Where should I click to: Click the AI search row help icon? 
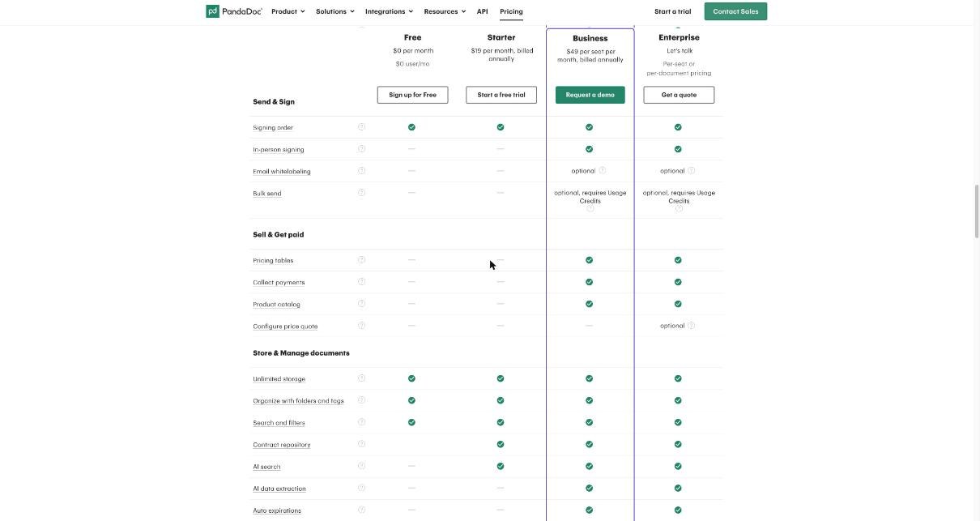click(x=361, y=465)
